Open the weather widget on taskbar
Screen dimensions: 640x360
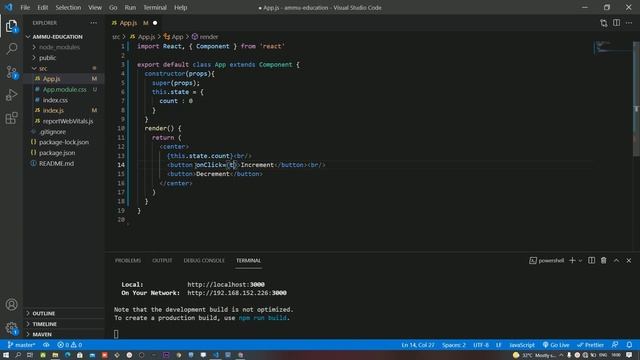click(534, 355)
